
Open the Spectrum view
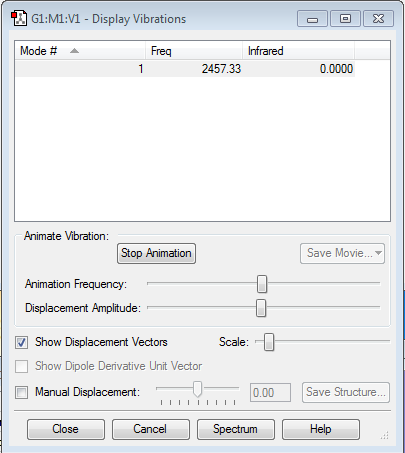[236, 429]
